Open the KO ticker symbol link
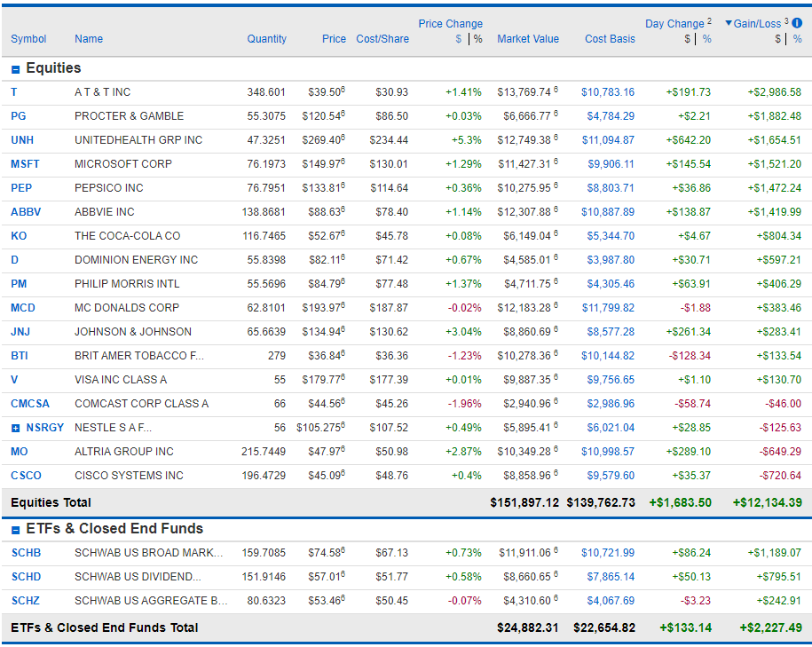812x647 pixels. click(x=19, y=236)
